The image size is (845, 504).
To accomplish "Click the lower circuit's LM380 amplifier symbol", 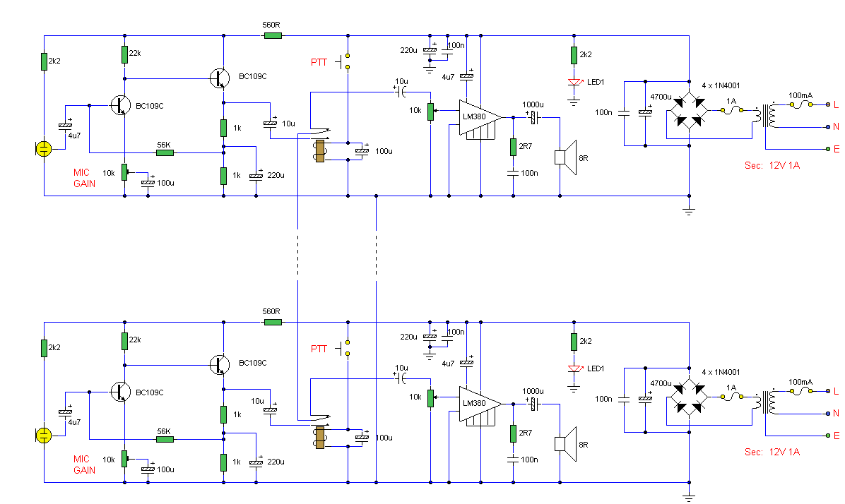I will coord(478,404).
